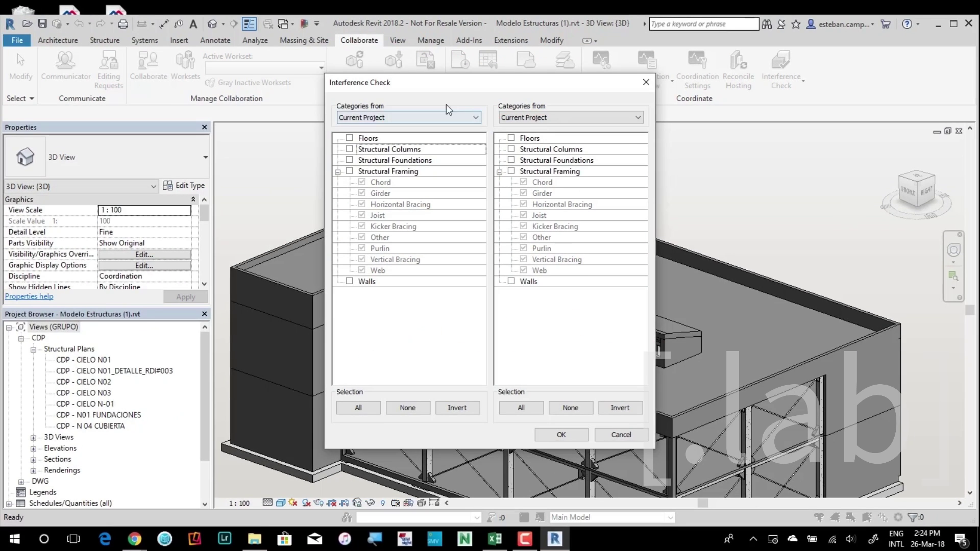This screenshot has height=551, width=980.
Task: Collapse Structural Framing node in right list
Action: click(x=500, y=172)
